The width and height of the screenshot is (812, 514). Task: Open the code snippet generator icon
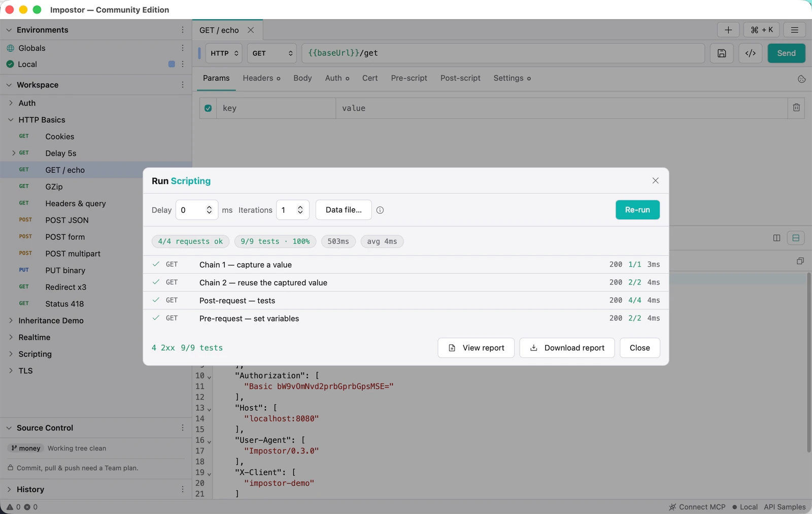751,53
